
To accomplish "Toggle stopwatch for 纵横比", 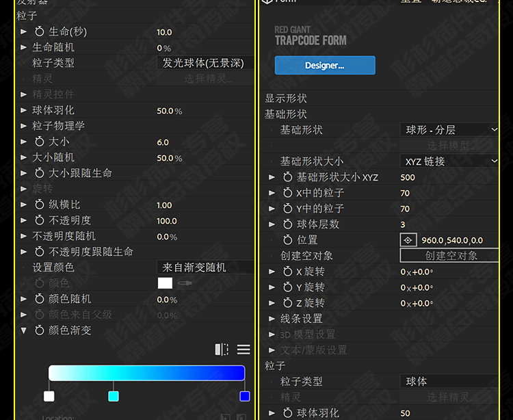I will (x=40, y=205).
